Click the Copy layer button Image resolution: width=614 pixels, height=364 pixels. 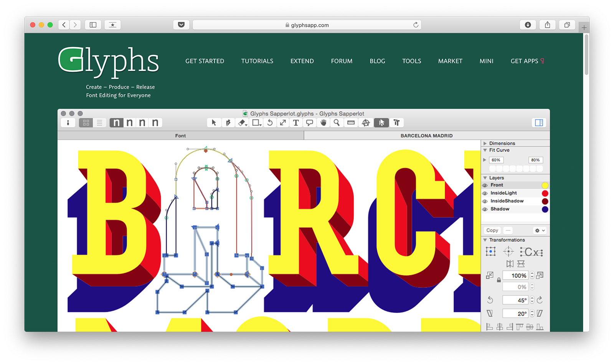coord(492,231)
